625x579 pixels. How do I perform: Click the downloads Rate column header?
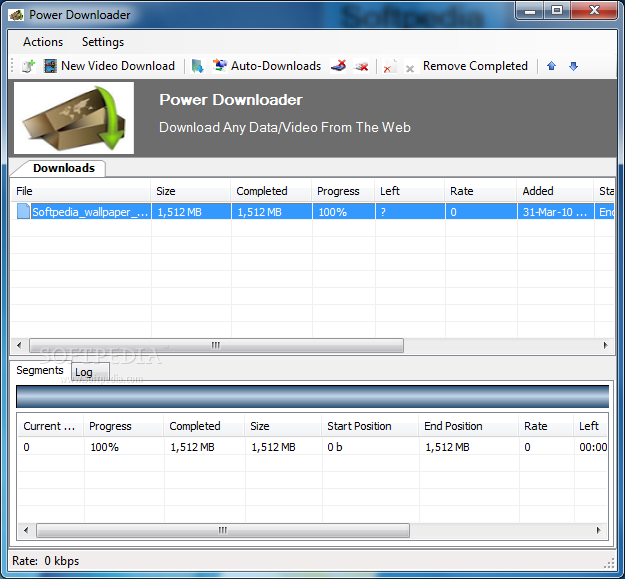(481, 191)
